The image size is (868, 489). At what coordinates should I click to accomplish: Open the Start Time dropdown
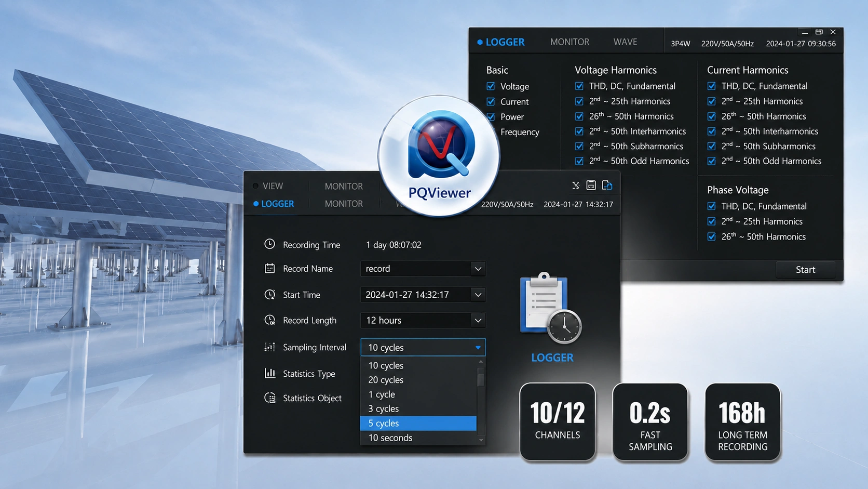click(x=478, y=295)
